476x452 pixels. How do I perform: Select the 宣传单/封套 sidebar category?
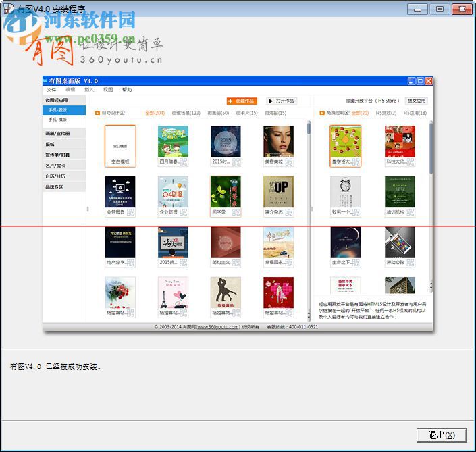64,155
